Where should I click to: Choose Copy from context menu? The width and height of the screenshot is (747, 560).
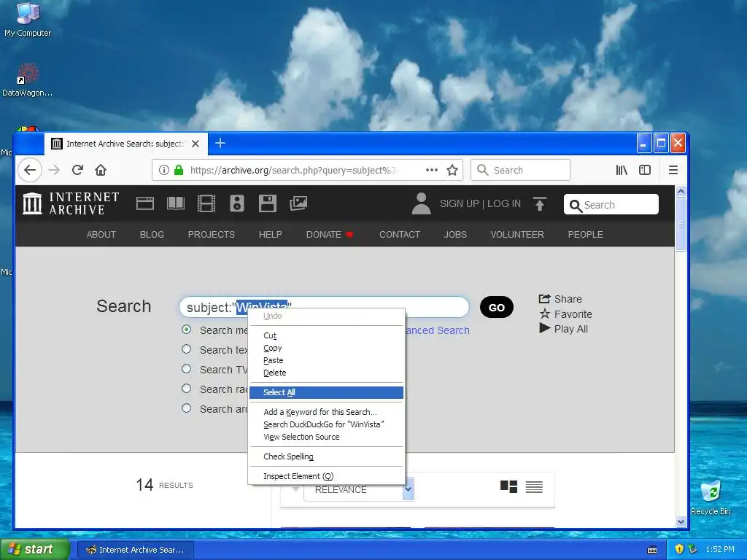[x=326, y=348]
